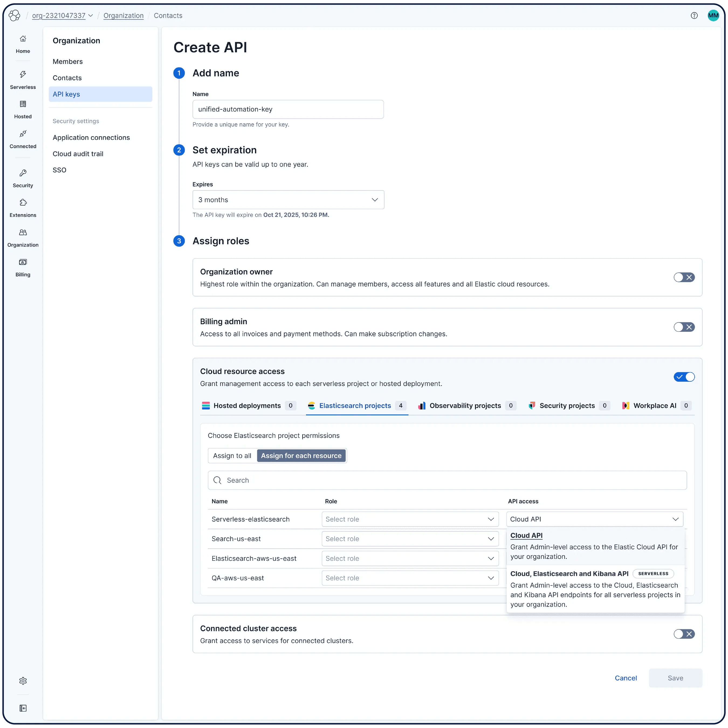Open role dropdown for QA-aws-us-east

click(x=410, y=578)
